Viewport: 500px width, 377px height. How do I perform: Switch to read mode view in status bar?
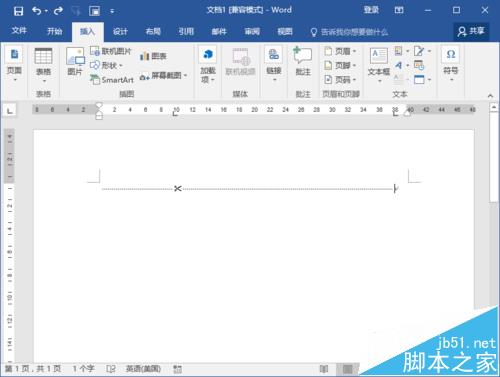(x=324, y=369)
